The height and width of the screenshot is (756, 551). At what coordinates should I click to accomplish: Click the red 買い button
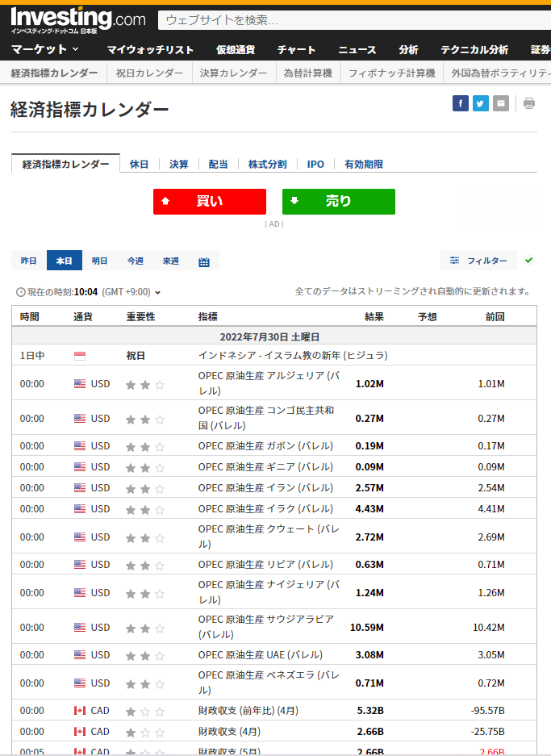tap(210, 202)
